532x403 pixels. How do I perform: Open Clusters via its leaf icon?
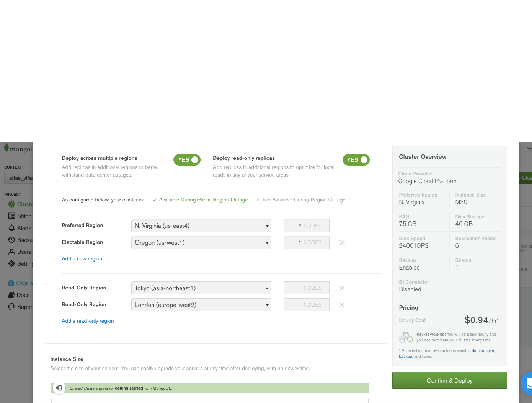[12, 204]
